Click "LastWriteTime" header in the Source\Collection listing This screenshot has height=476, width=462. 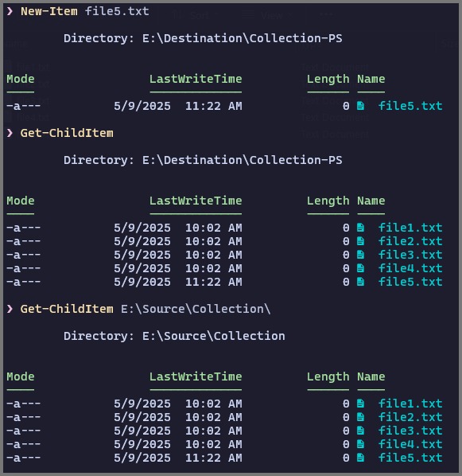coord(196,377)
